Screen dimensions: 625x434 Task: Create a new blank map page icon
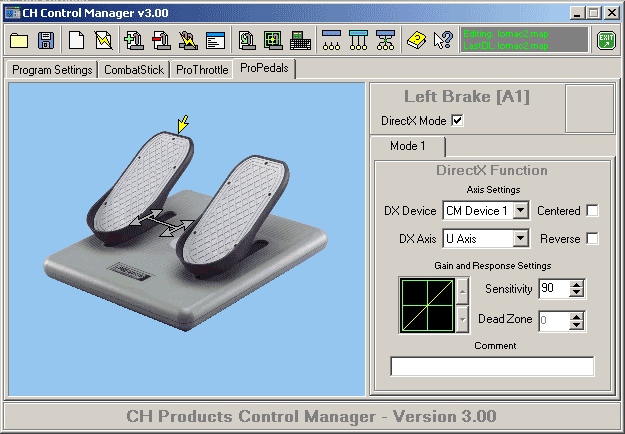76,40
